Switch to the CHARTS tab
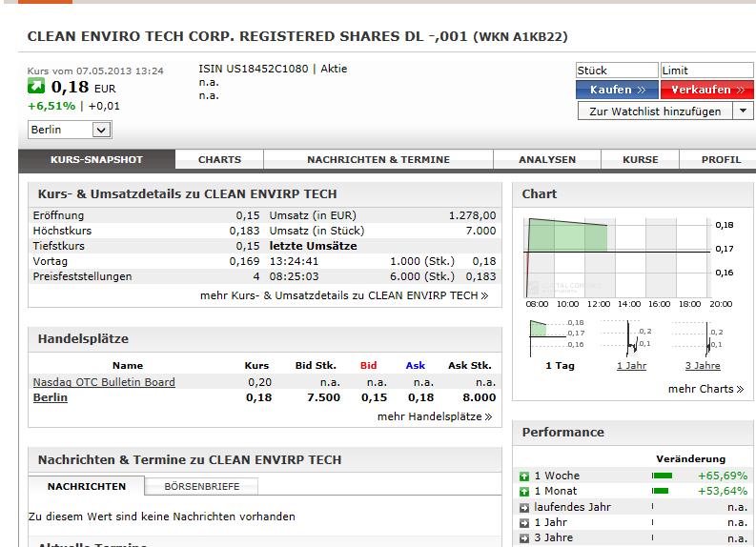Viewport: 756px width, 547px height. click(x=219, y=160)
